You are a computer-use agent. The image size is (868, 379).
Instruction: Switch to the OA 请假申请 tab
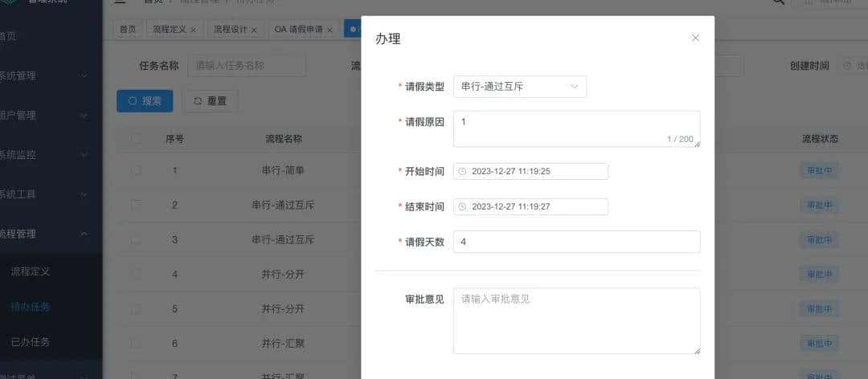click(303, 30)
